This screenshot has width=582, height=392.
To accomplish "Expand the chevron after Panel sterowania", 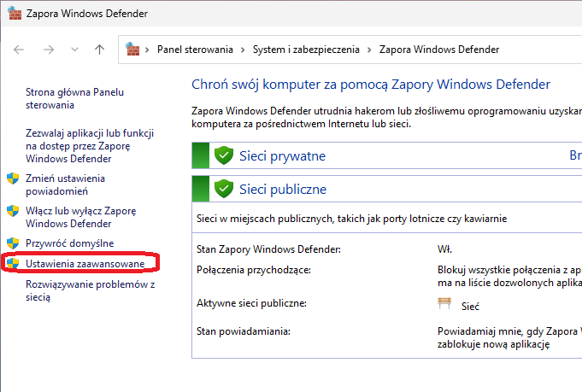I will (244, 50).
